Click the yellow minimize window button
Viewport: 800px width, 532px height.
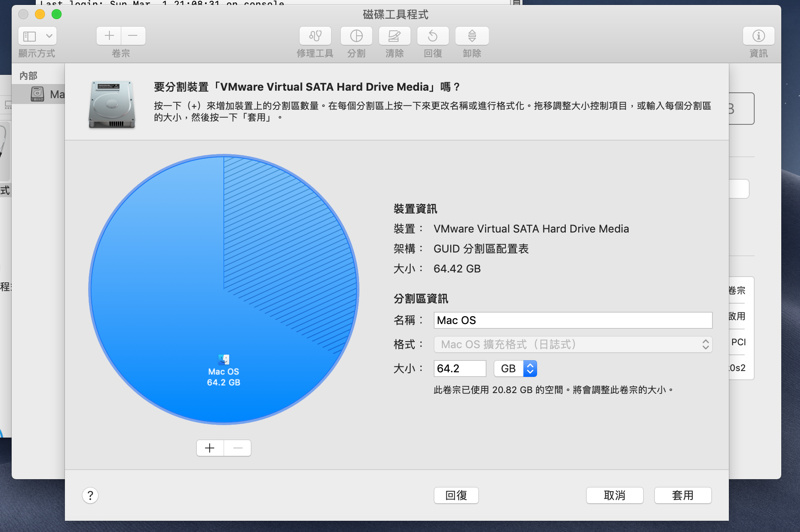click(x=40, y=14)
